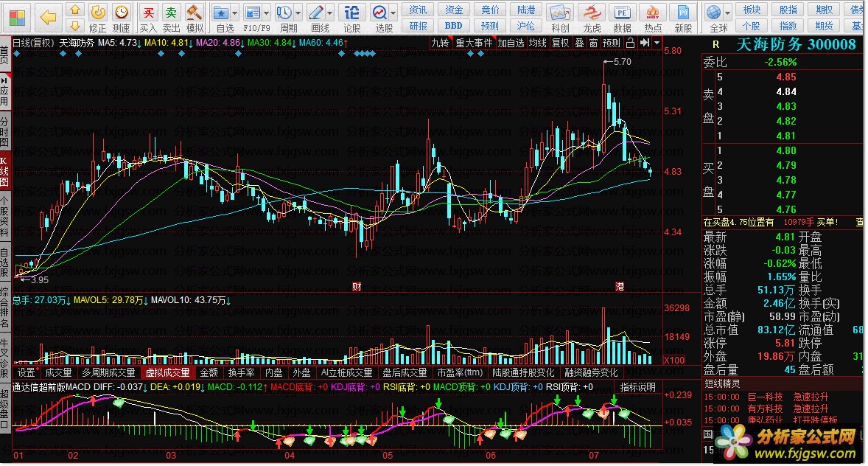
Task: Open the chart toolbar's down-arrow menu
Action: [657, 43]
